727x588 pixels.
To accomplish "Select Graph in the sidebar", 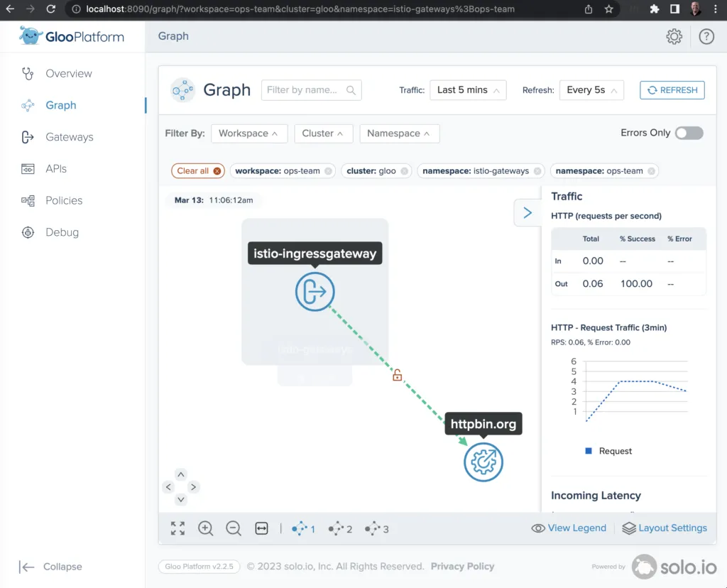I will (x=61, y=105).
